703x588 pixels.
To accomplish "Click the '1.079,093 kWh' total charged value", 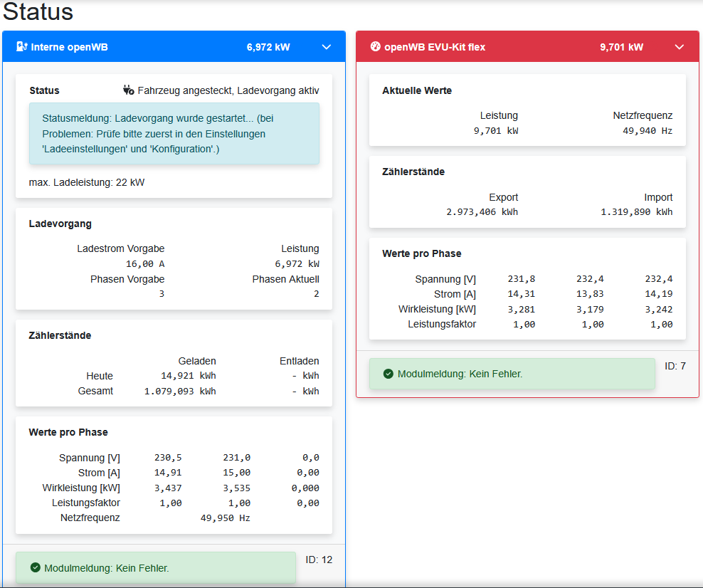I will pyautogui.click(x=180, y=391).
